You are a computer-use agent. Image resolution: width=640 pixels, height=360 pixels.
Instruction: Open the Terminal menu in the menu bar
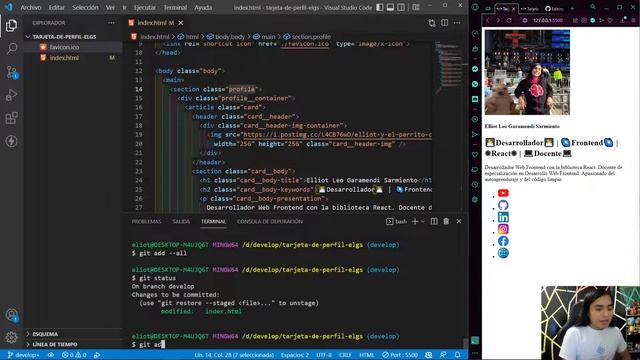(x=175, y=7)
